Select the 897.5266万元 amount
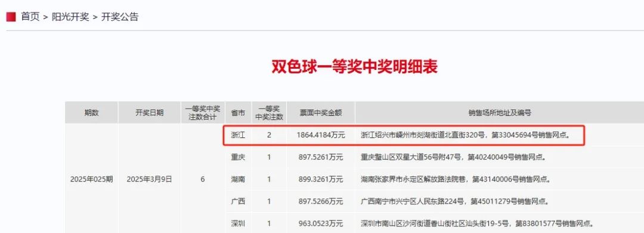The image size is (644, 233). [x=321, y=201]
